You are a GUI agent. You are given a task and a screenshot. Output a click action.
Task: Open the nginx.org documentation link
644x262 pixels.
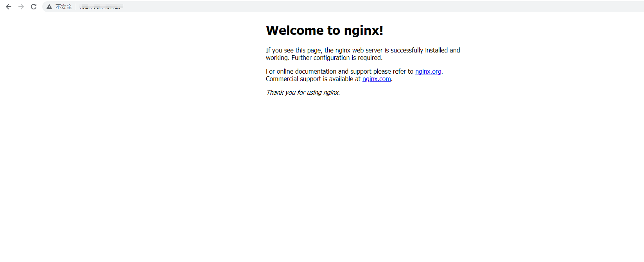428,71
